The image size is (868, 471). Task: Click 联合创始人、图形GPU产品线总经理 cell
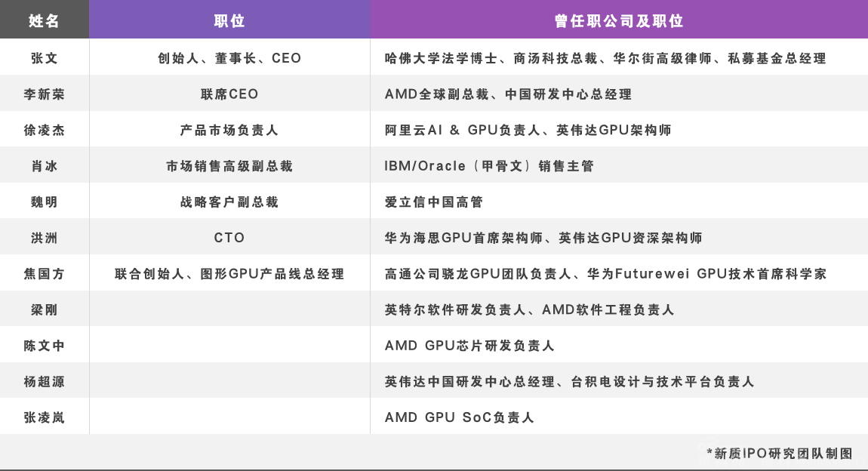point(229,274)
